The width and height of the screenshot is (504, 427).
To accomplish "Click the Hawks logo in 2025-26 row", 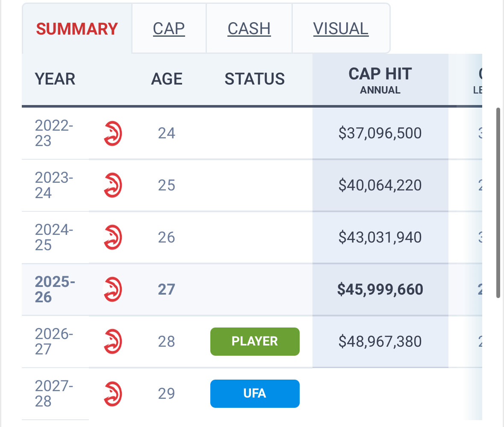I will click(x=113, y=290).
